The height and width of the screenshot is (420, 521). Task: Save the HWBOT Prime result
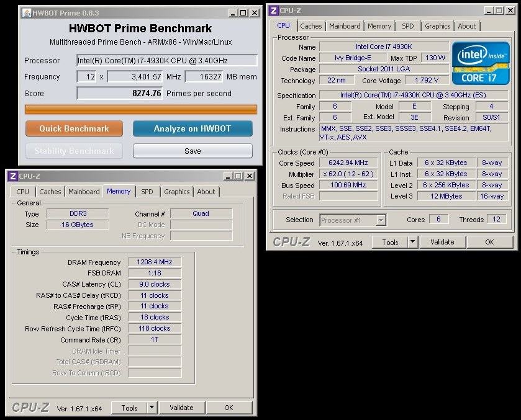pyautogui.click(x=193, y=151)
